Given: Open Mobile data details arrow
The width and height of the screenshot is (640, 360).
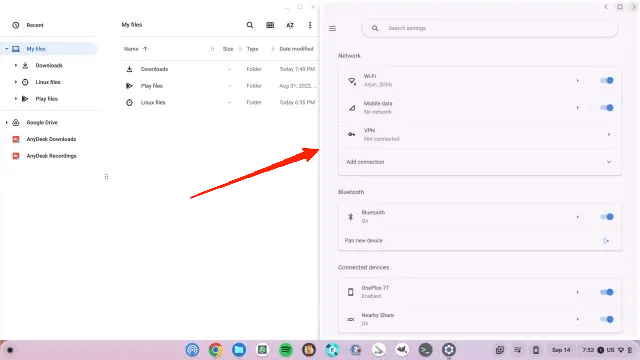Looking at the screenshot, I should (x=578, y=108).
